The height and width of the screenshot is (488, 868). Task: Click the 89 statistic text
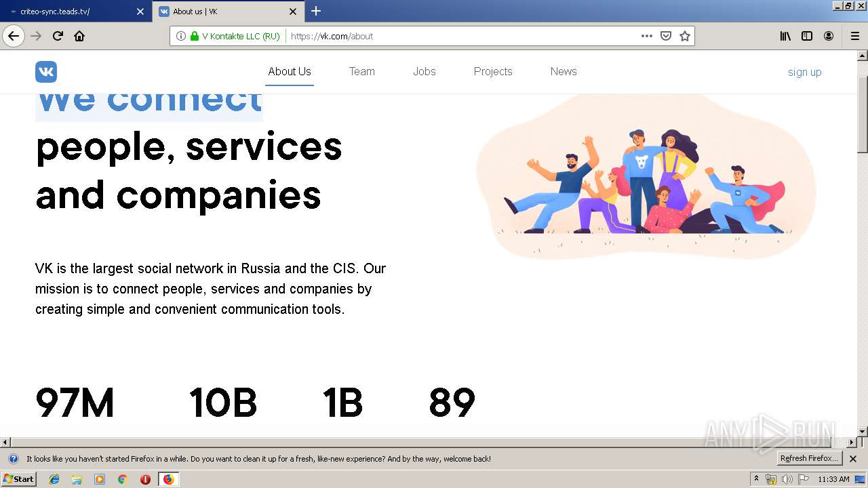point(452,403)
